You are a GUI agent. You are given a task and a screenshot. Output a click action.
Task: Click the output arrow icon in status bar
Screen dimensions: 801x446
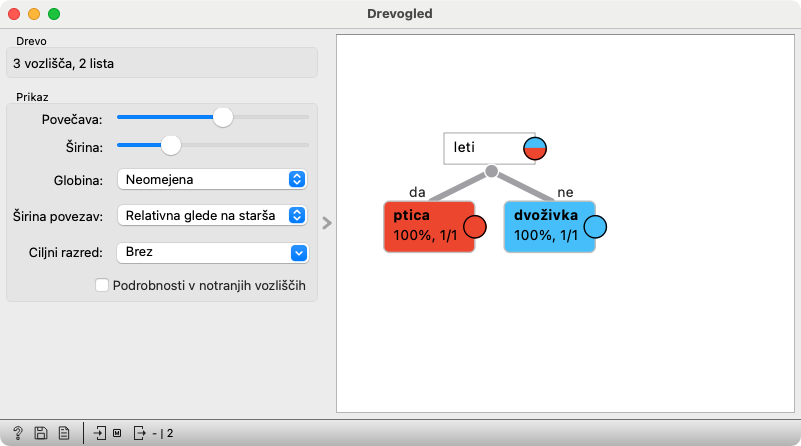coord(140,433)
